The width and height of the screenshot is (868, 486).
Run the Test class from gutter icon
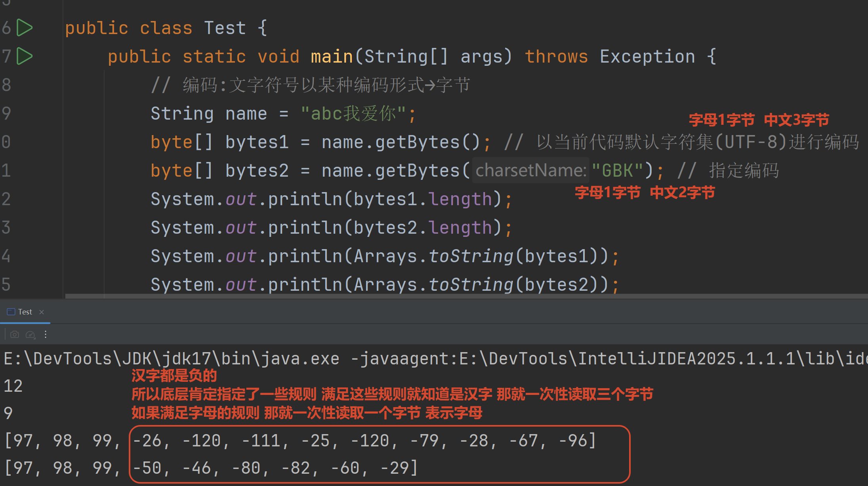click(25, 28)
